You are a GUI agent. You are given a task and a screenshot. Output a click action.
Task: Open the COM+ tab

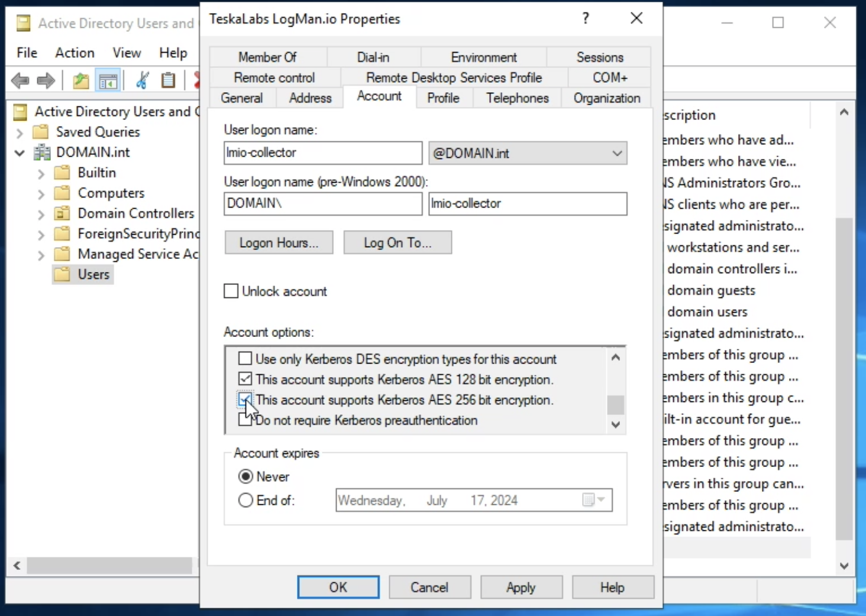[x=610, y=77]
